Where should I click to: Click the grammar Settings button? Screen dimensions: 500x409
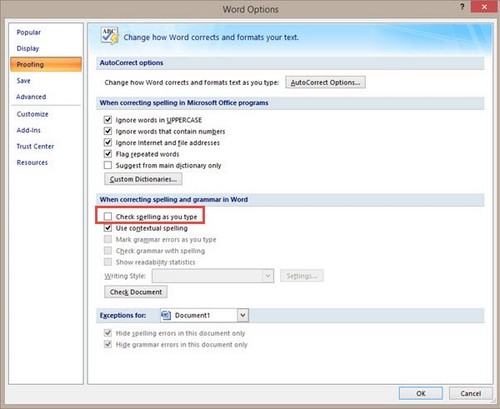pos(302,276)
